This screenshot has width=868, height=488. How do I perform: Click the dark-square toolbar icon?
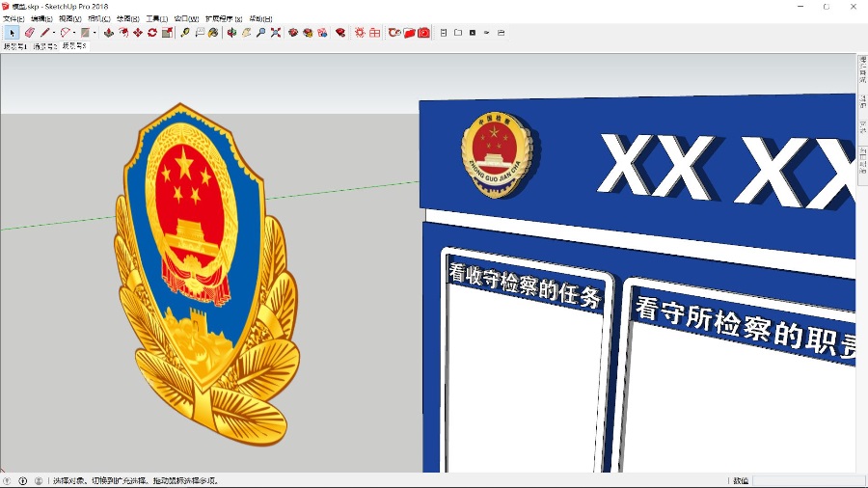[x=473, y=33]
